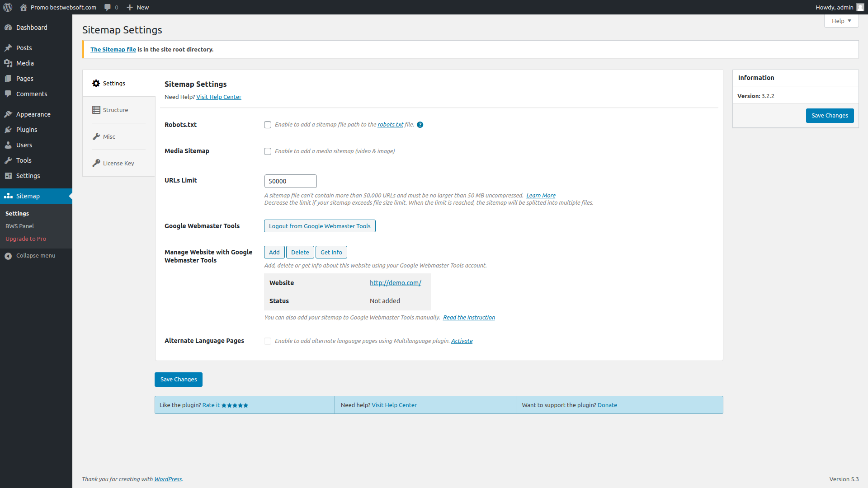Follow the robots.txt link

pyautogui.click(x=390, y=125)
